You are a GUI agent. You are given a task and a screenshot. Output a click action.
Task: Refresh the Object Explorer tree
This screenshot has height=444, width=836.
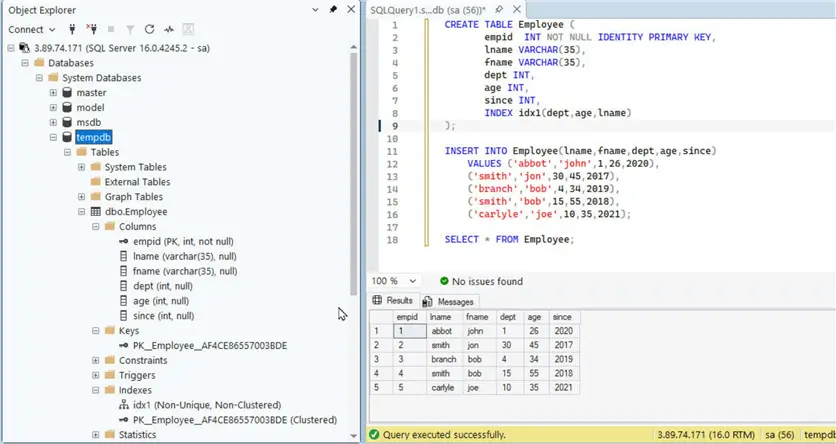point(149,29)
